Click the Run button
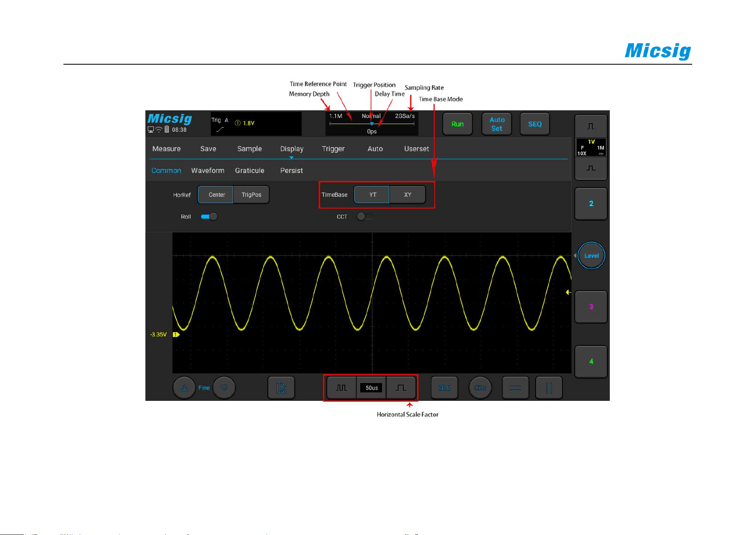 click(458, 124)
